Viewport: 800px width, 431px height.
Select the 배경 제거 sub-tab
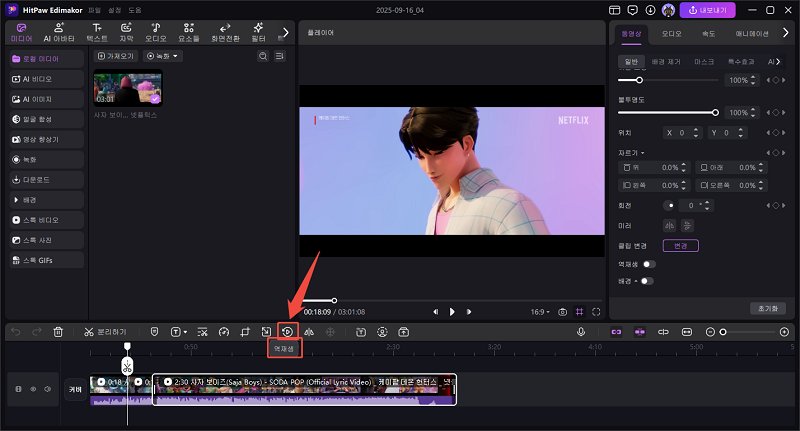coord(666,62)
